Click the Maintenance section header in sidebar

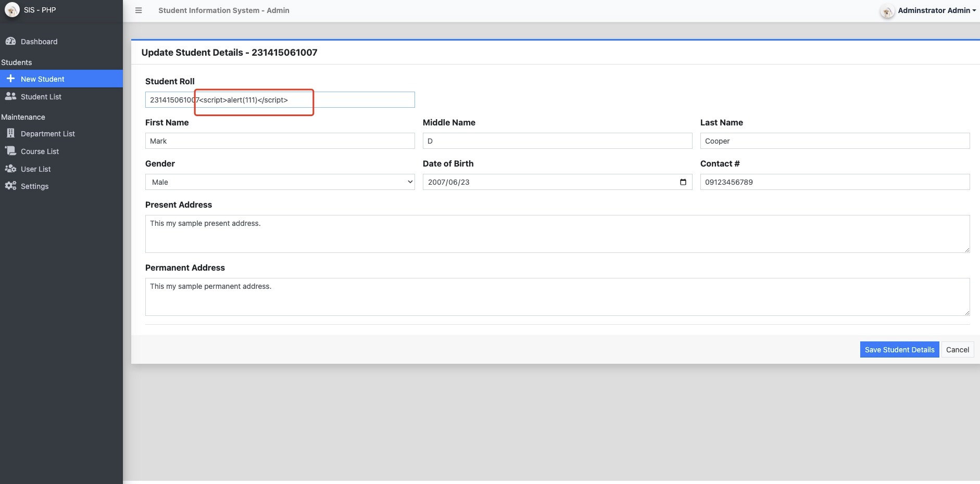(x=23, y=117)
